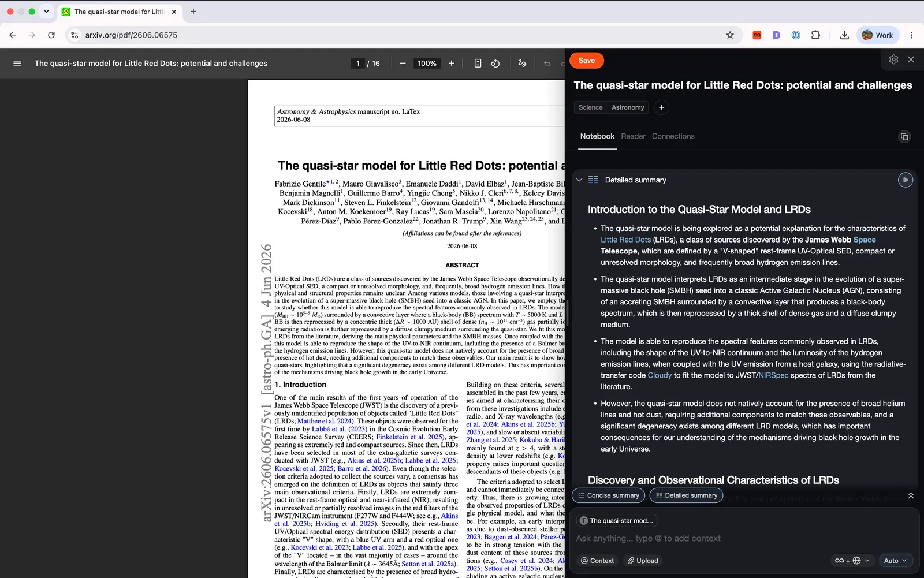Generate a Detailed summary

point(686,495)
